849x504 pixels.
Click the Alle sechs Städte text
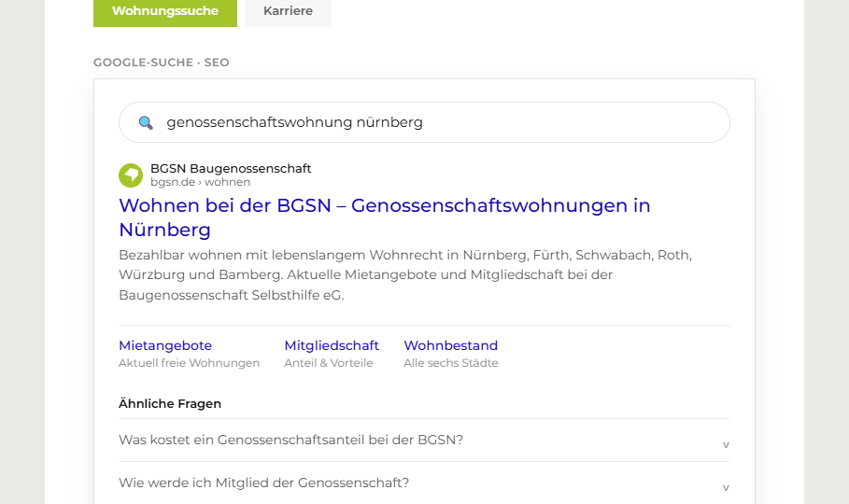(x=450, y=363)
